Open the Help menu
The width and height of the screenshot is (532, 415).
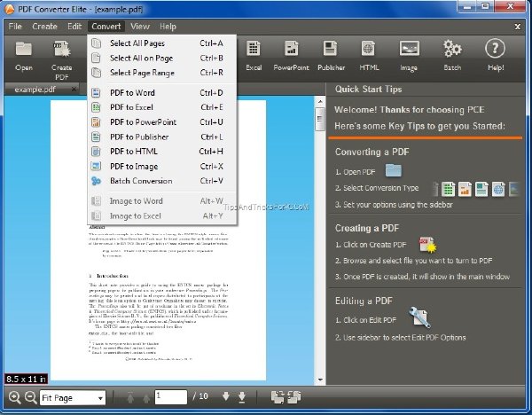168,27
